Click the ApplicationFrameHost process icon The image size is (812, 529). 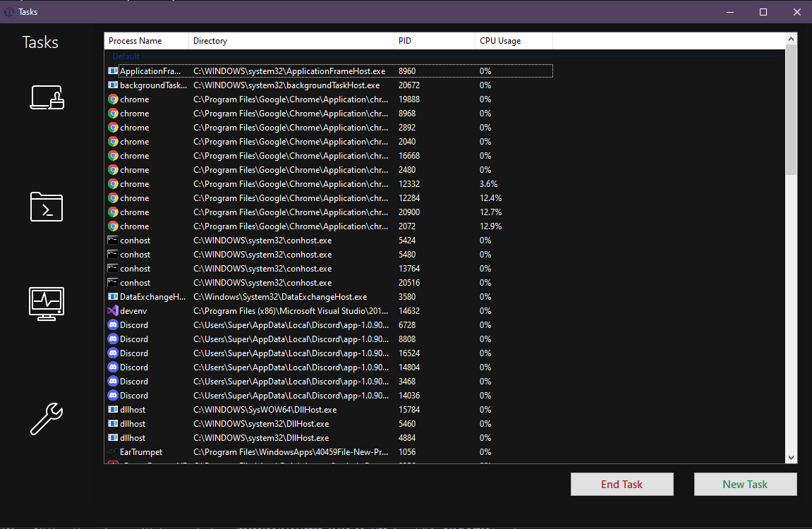pos(113,71)
